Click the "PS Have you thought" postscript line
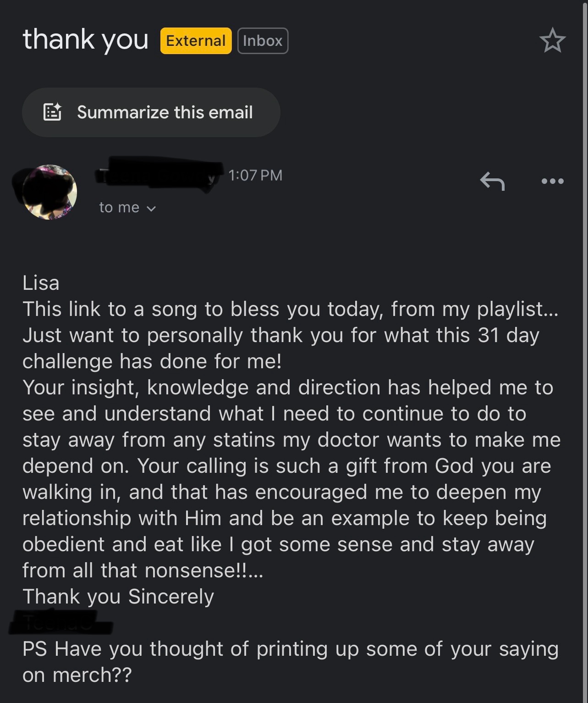The width and height of the screenshot is (588, 703). [x=290, y=649]
